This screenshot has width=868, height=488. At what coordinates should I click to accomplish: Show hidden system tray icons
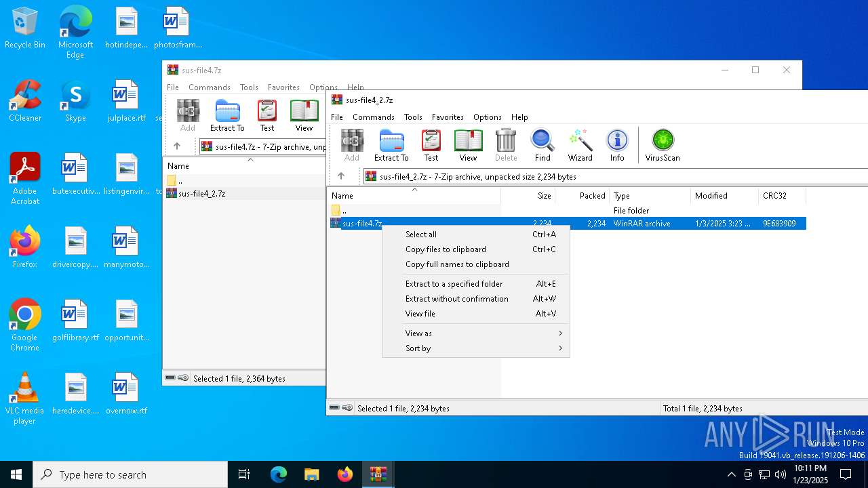731,474
